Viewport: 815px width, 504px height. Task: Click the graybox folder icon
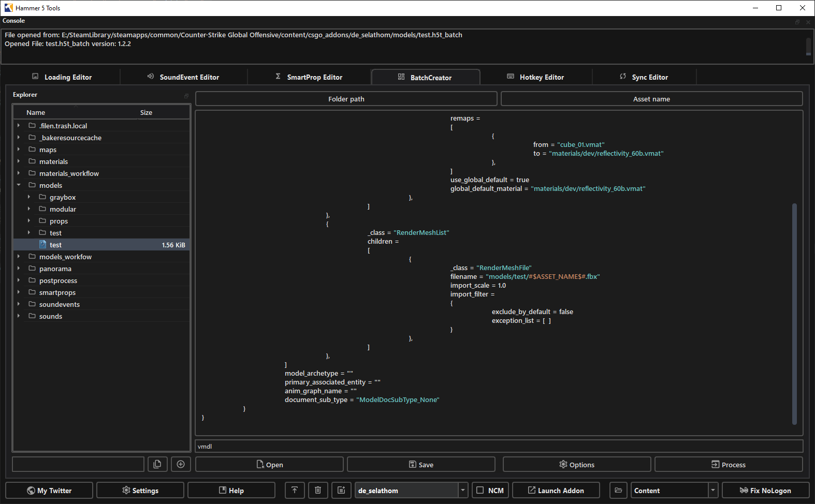tap(42, 197)
